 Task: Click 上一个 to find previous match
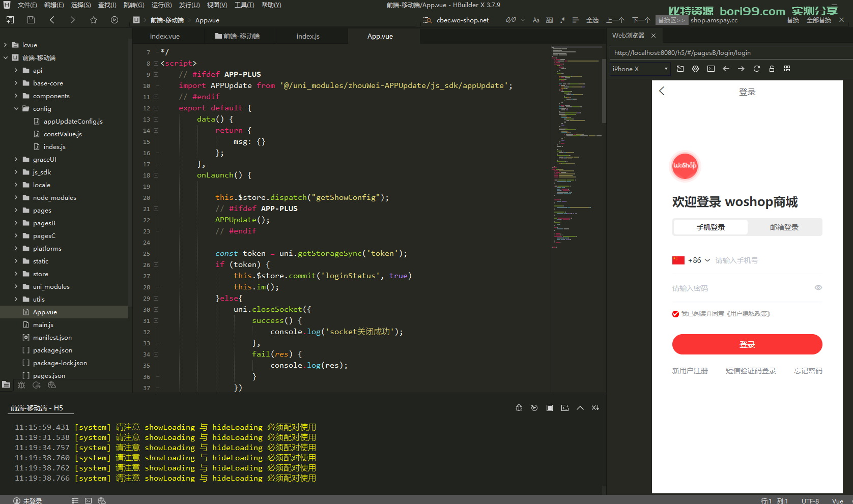pyautogui.click(x=615, y=20)
